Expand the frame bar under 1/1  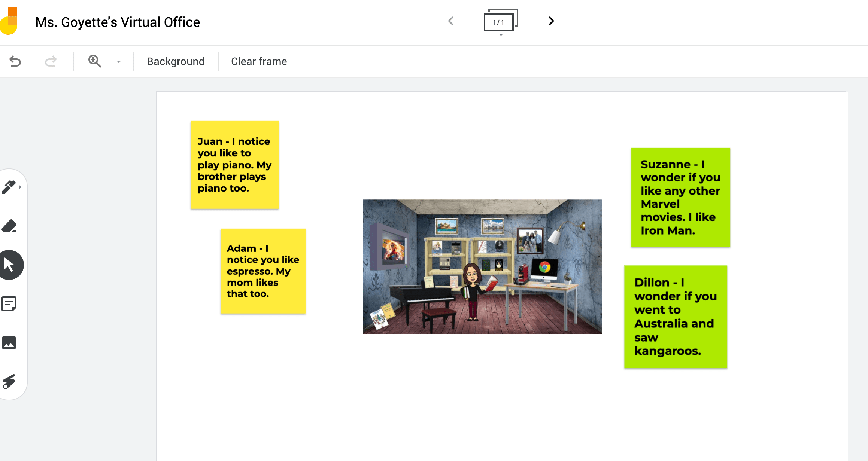(501, 35)
